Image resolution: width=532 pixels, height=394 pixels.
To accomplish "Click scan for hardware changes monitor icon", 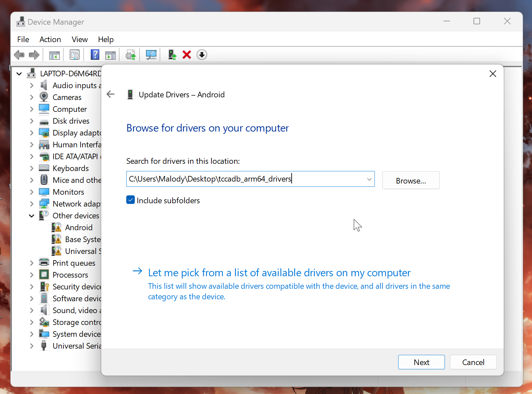I will (x=151, y=55).
